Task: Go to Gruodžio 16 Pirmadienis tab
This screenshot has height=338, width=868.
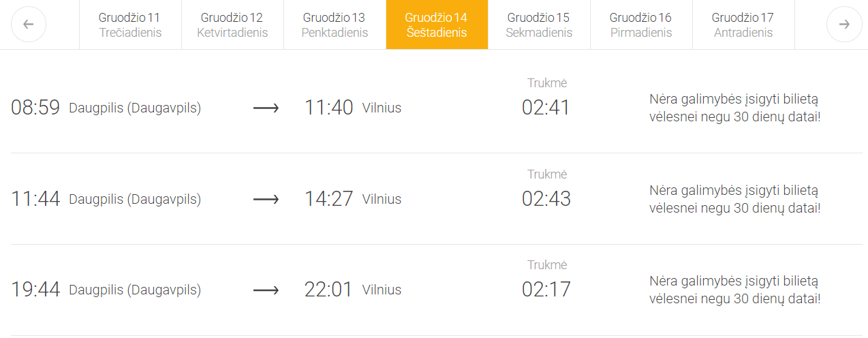Action: click(641, 25)
